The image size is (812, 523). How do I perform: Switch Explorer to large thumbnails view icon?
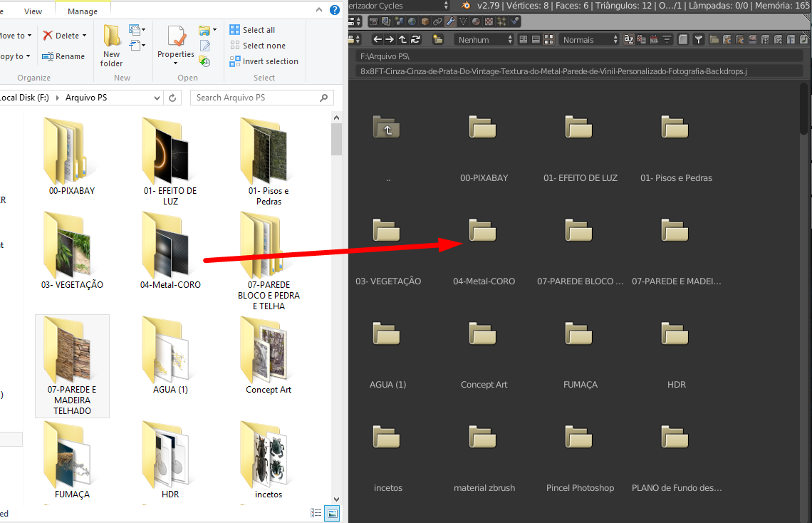(332, 513)
